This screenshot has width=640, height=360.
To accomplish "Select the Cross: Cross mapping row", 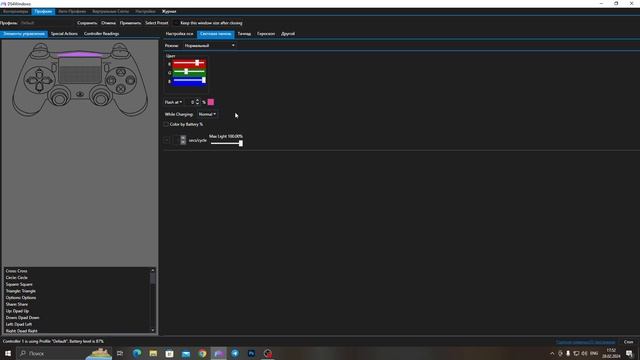I will tap(77, 271).
